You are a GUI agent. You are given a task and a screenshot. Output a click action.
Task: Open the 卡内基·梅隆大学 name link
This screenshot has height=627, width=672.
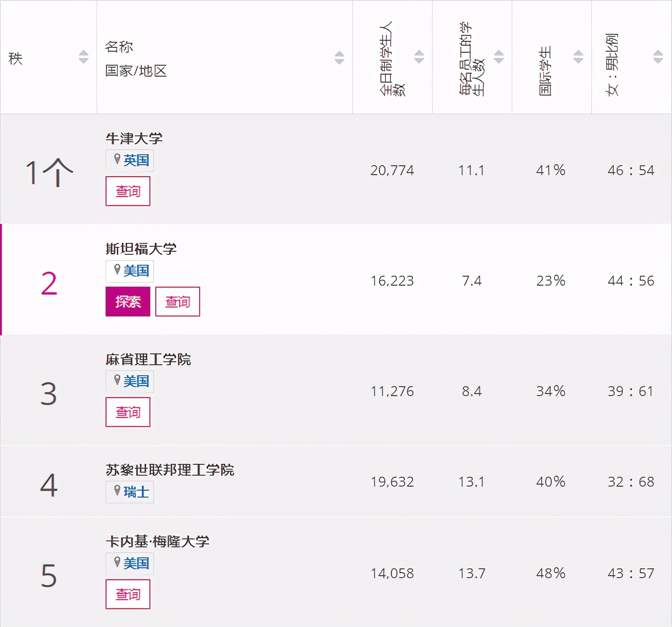tap(157, 541)
